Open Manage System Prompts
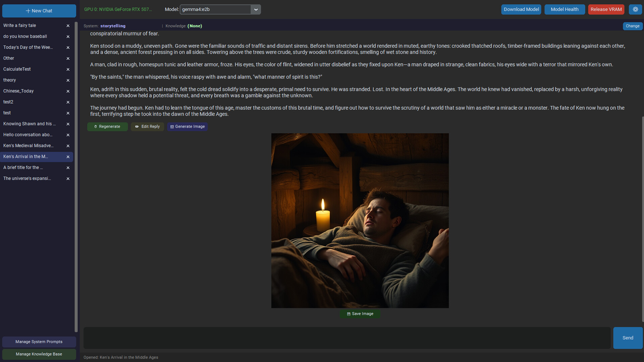 click(x=39, y=342)
